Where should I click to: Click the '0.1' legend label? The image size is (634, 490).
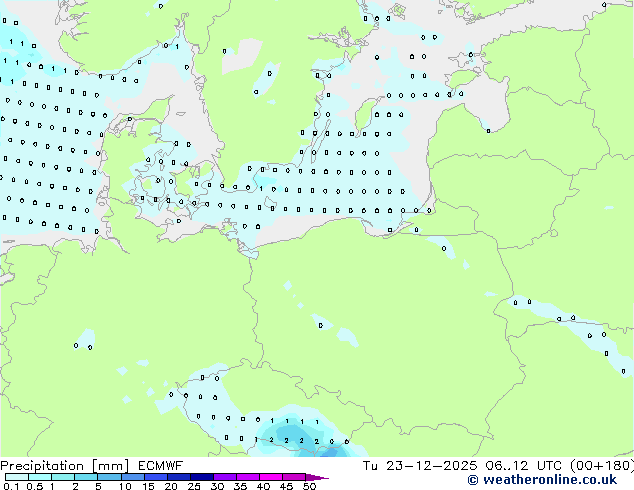tap(11, 486)
